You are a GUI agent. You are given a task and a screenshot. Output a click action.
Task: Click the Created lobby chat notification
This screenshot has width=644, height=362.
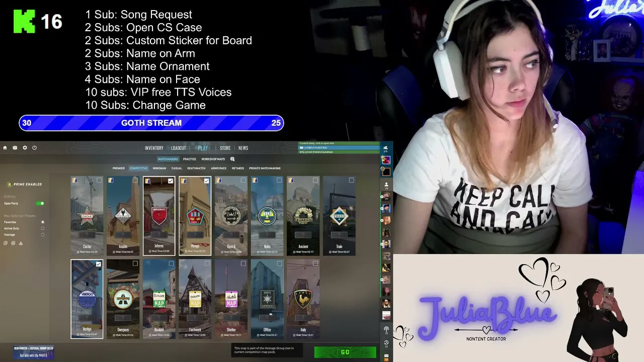click(x=340, y=143)
